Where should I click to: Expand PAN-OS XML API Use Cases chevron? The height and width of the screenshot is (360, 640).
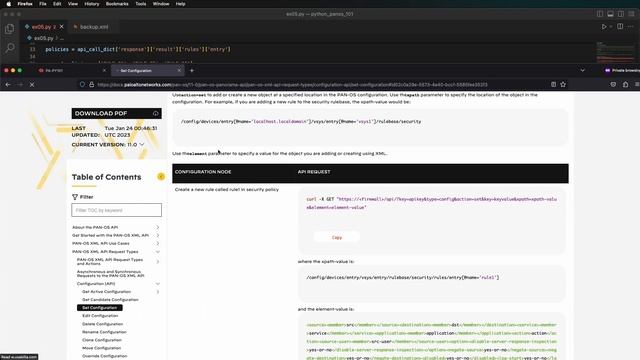pos(158,243)
